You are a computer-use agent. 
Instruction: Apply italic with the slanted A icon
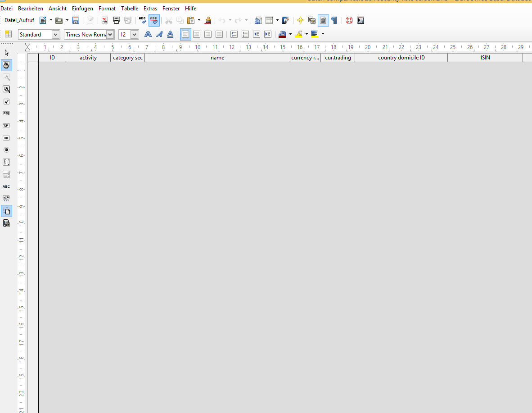[x=159, y=34]
